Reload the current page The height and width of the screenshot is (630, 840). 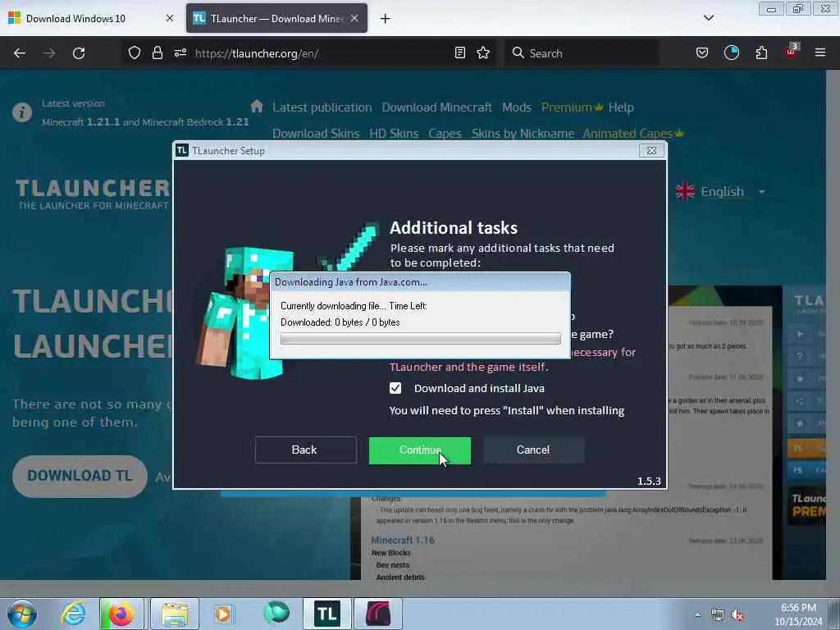(79, 53)
